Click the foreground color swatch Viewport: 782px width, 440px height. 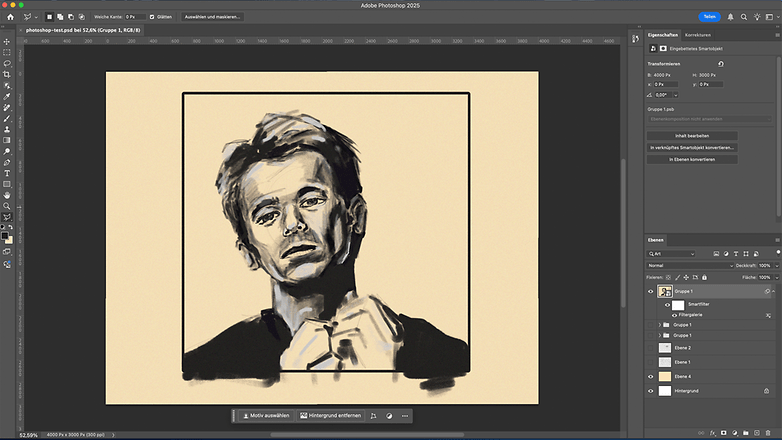click(x=4, y=236)
